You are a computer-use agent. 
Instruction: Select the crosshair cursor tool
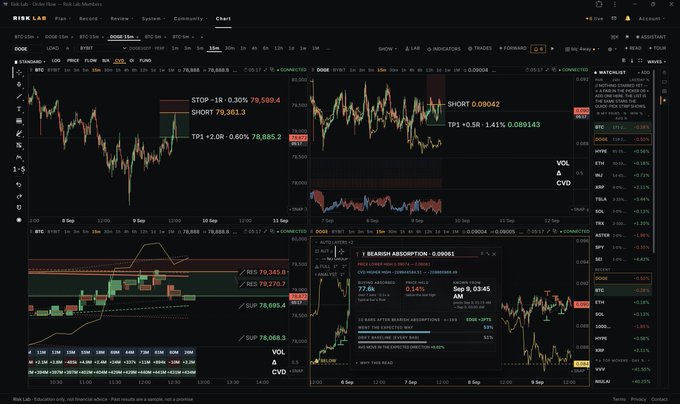[x=19, y=73]
